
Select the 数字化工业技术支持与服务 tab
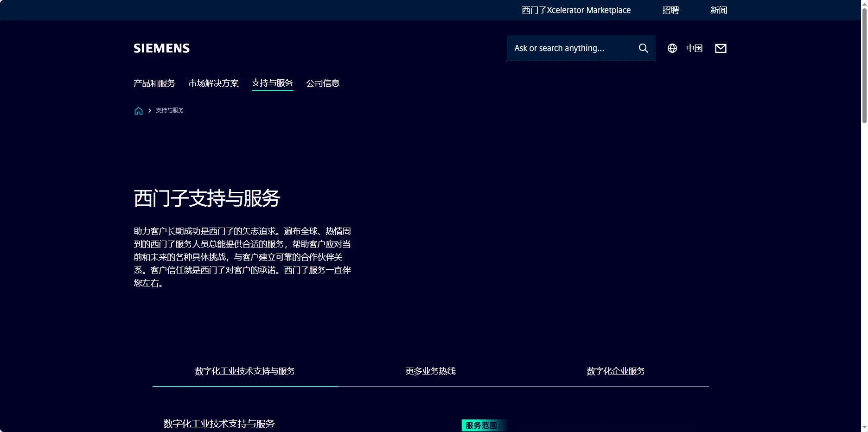pos(245,371)
